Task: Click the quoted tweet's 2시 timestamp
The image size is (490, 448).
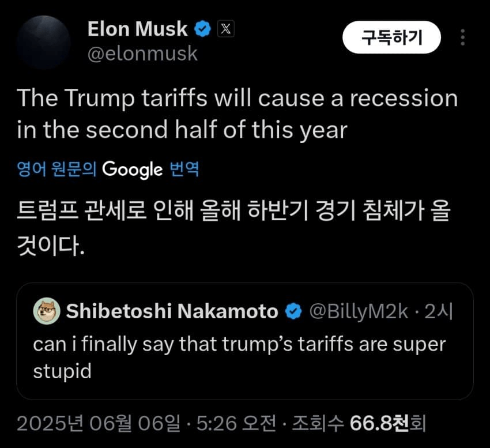Action: 439,312
